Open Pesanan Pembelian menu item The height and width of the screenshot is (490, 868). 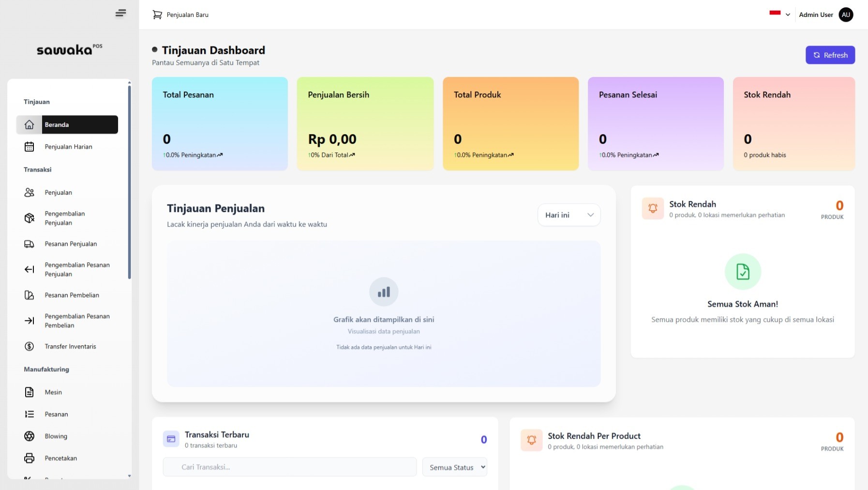click(x=72, y=295)
